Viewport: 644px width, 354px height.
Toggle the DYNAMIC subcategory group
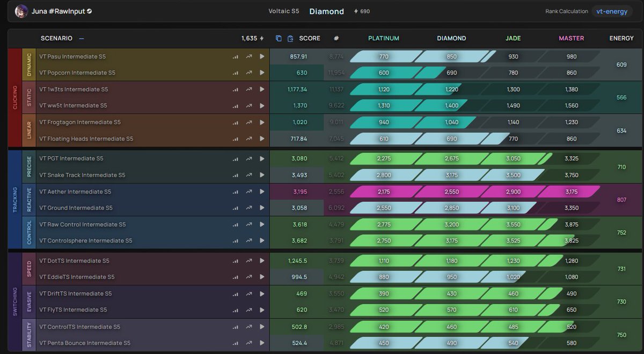(x=30, y=64)
